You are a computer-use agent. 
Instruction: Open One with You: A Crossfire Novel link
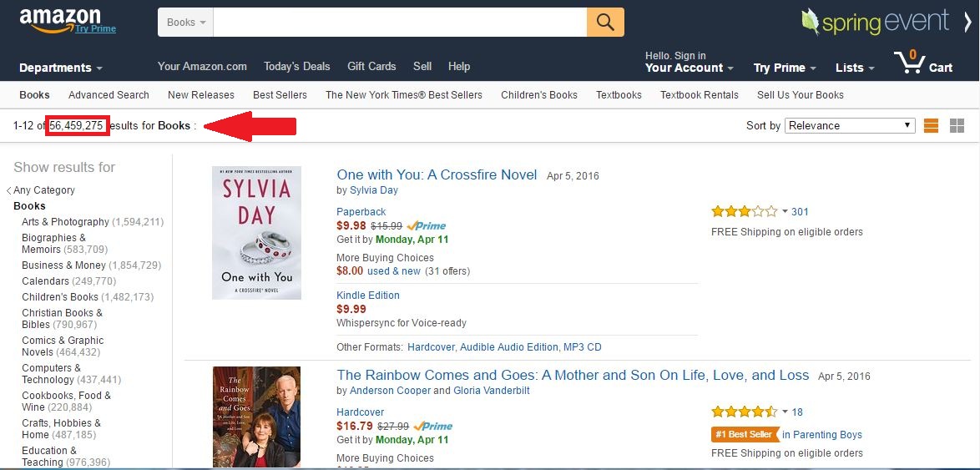(x=437, y=175)
